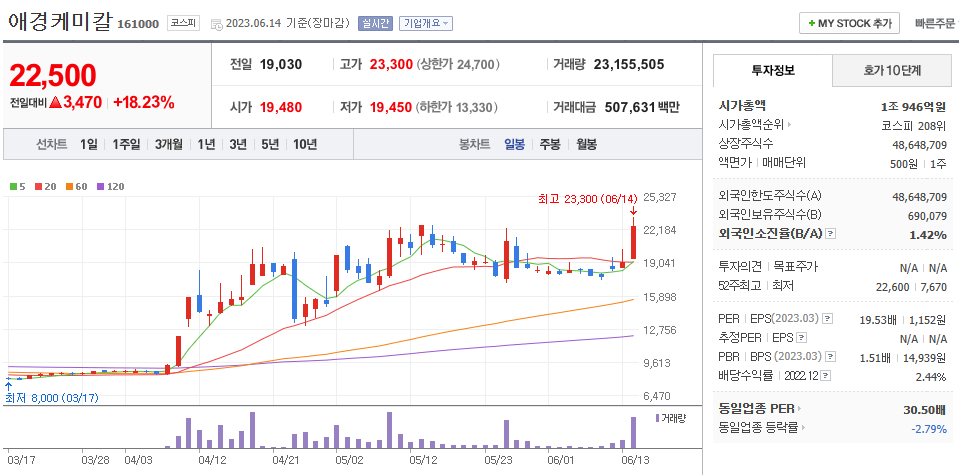Click the 상한가 24,700 text
959x475 pixels.
(x=459, y=64)
